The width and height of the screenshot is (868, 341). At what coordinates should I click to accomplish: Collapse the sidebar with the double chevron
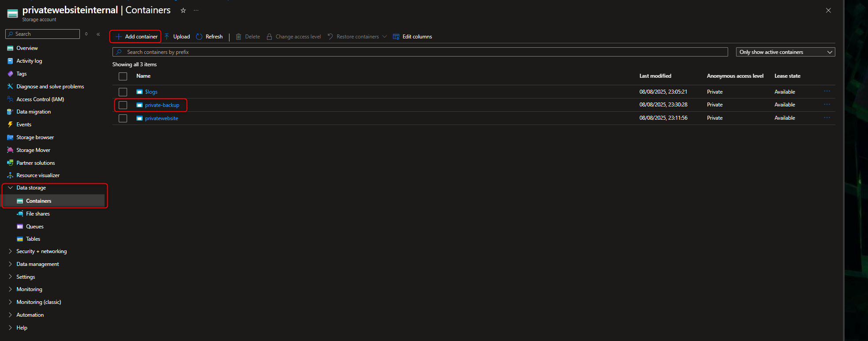[98, 34]
